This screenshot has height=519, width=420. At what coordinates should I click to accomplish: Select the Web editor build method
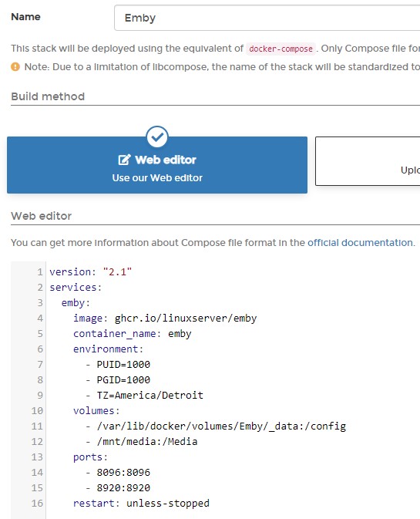pos(157,165)
